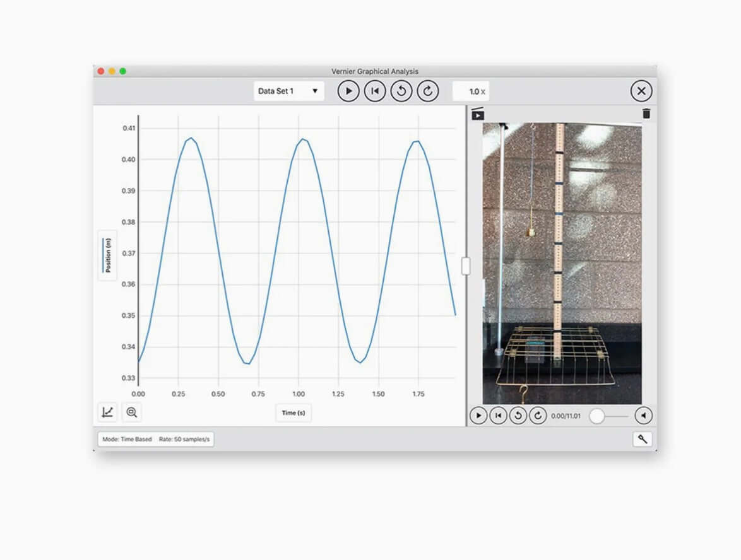Viewport: 741px width, 560px height.
Task: Play the video in the video panel
Action: click(x=478, y=416)
